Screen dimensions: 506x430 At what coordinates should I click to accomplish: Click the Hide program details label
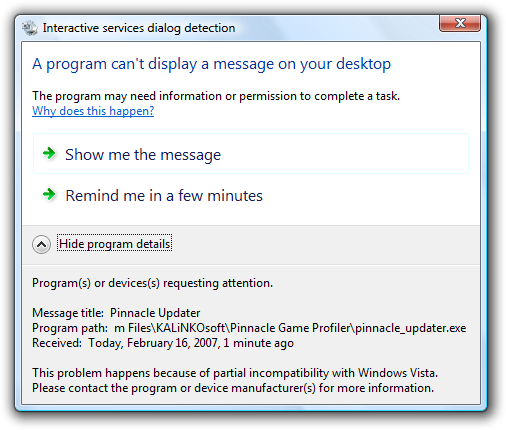pos(115,244)
